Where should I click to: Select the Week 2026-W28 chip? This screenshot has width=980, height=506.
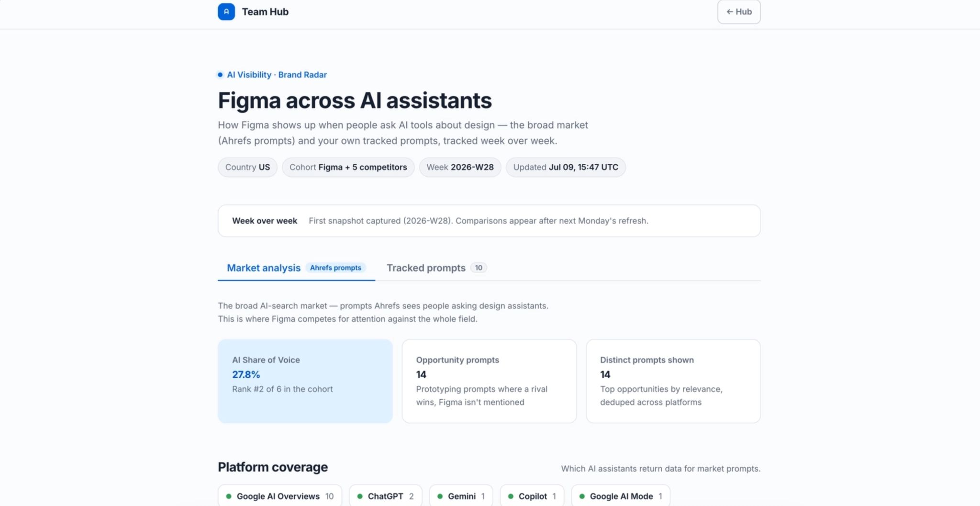460,167
